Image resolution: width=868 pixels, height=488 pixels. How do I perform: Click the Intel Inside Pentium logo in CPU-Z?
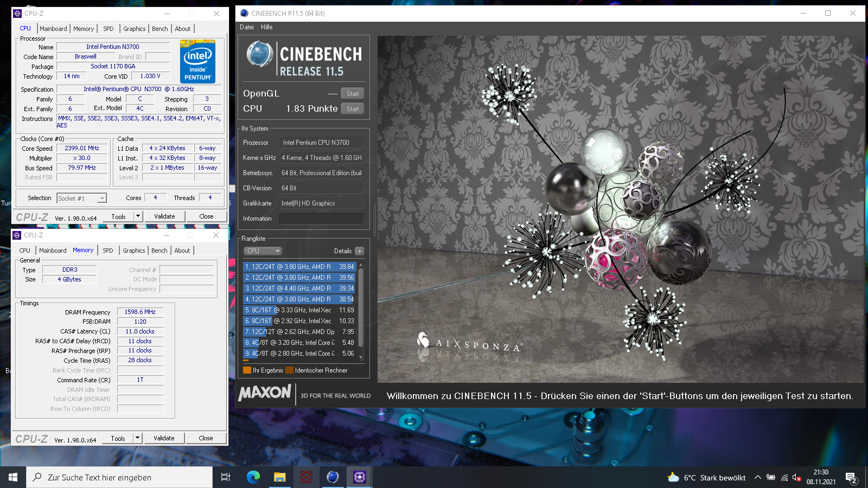pos(197,61)
